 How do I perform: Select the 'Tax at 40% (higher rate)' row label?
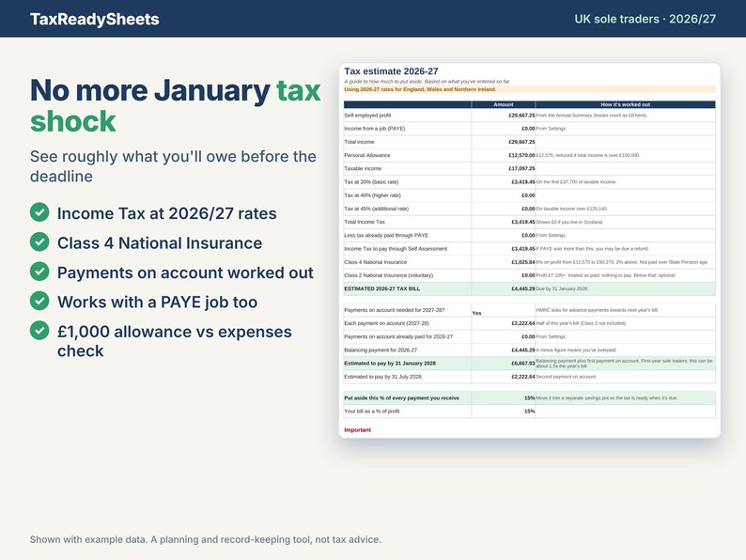(x=372, y=195)
